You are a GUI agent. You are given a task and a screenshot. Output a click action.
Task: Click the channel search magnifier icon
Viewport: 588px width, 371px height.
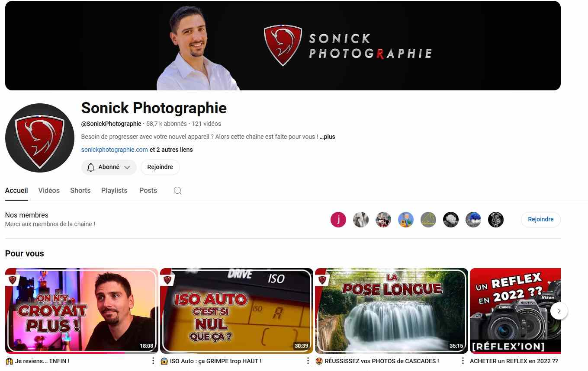[177, 191]
